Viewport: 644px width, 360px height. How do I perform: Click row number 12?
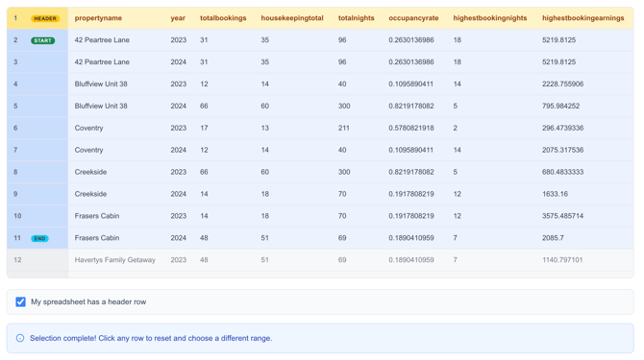point(17,260)
